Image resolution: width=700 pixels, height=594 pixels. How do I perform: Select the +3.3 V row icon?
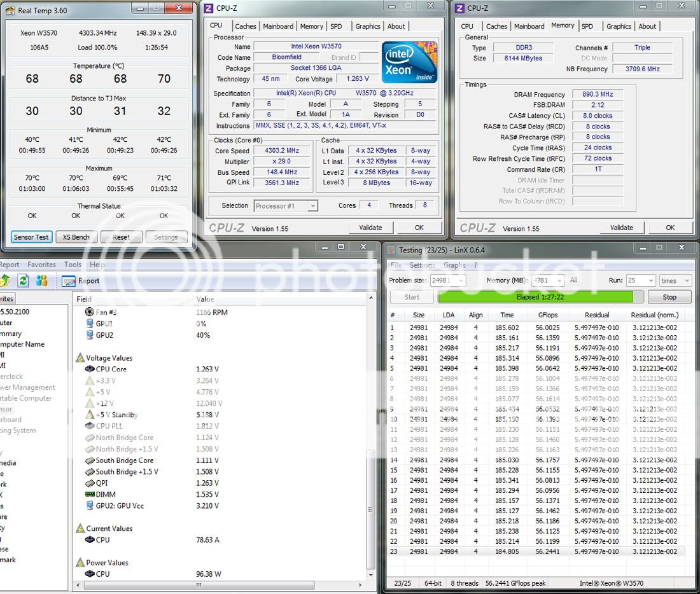point(90,381)
